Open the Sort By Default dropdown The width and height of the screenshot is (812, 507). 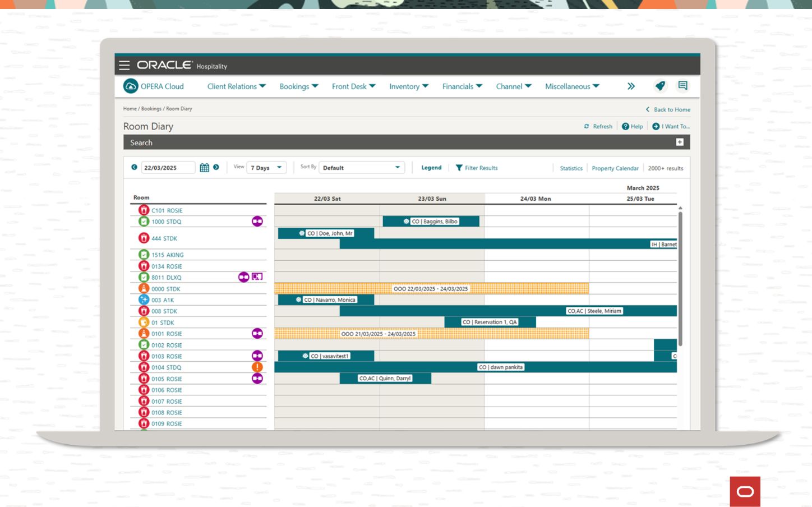tap(362, 168)
